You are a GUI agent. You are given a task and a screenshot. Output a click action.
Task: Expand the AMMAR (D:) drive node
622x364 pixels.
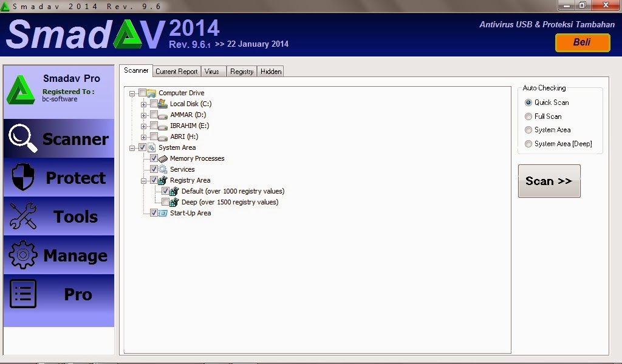point(143,114)
